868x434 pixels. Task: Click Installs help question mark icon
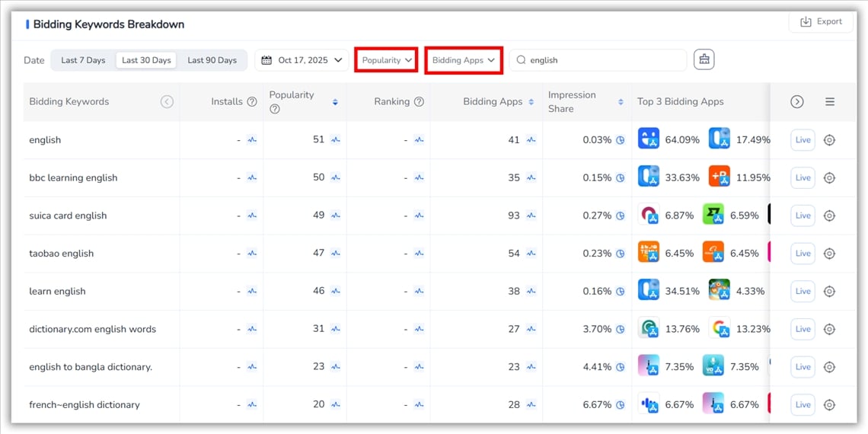(x=252, y=102)
